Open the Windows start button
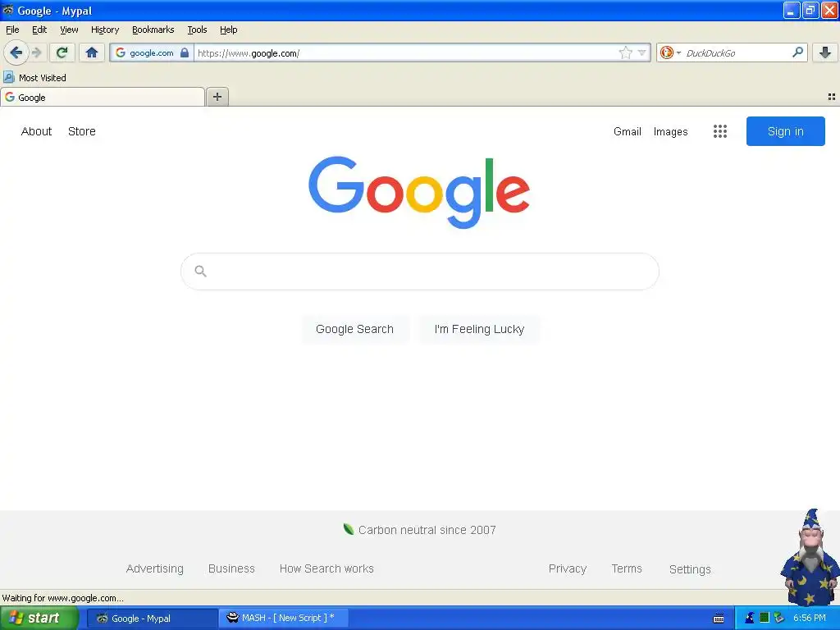840x630 pixels. [x=39, y=618]
